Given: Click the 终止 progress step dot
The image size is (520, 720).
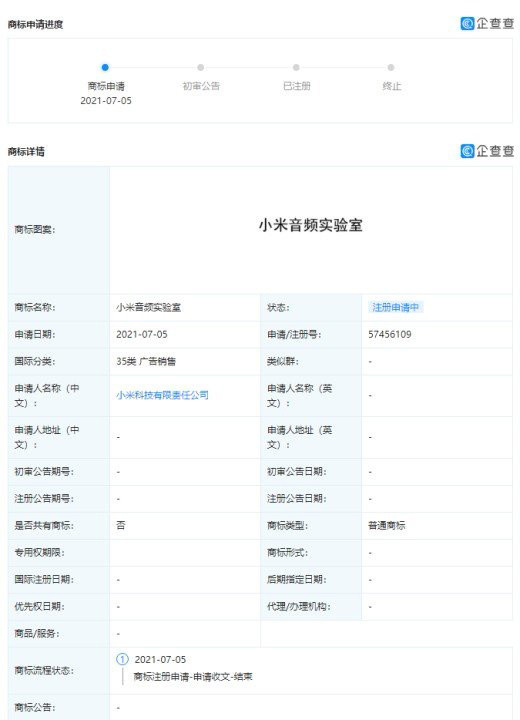Looking at the screenshot, I should click(x=391, y=68).
